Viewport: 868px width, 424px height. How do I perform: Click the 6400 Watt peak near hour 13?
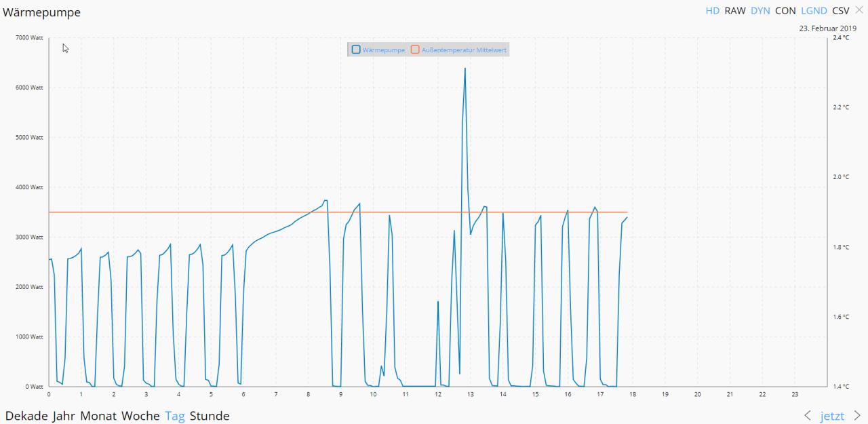click(465, 69)
